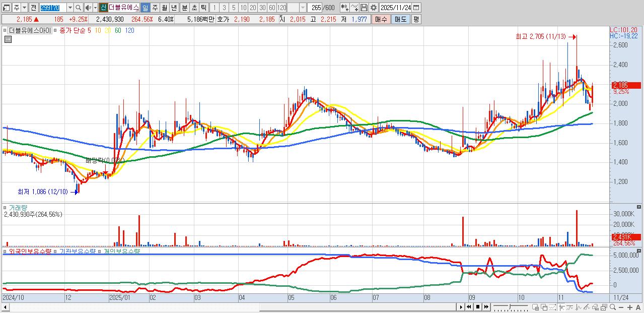644x313 pixels.
Task: Select the 5 interval button
Action: [233, 8]
